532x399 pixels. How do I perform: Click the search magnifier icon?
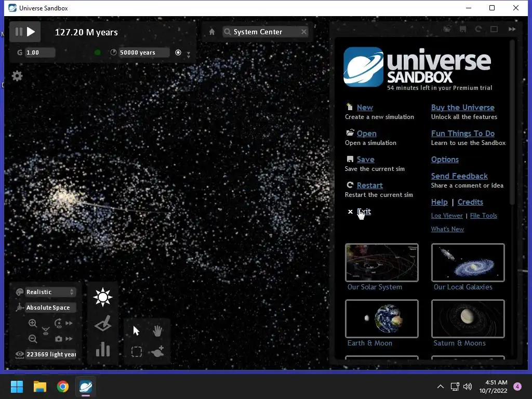(x=228, y=32)
